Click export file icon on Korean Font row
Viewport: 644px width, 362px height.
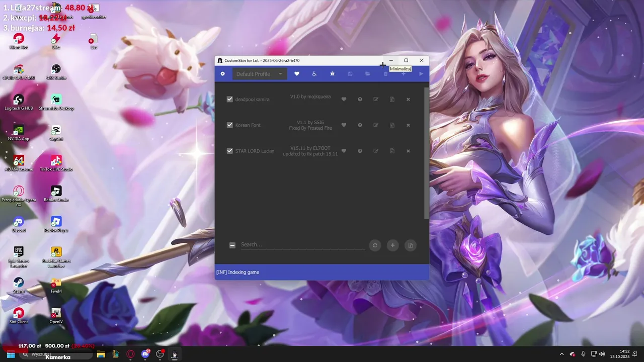pos(392,125)
